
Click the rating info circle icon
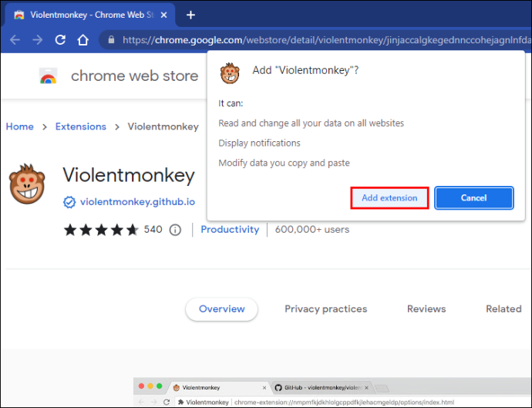(x=175, y=230)
